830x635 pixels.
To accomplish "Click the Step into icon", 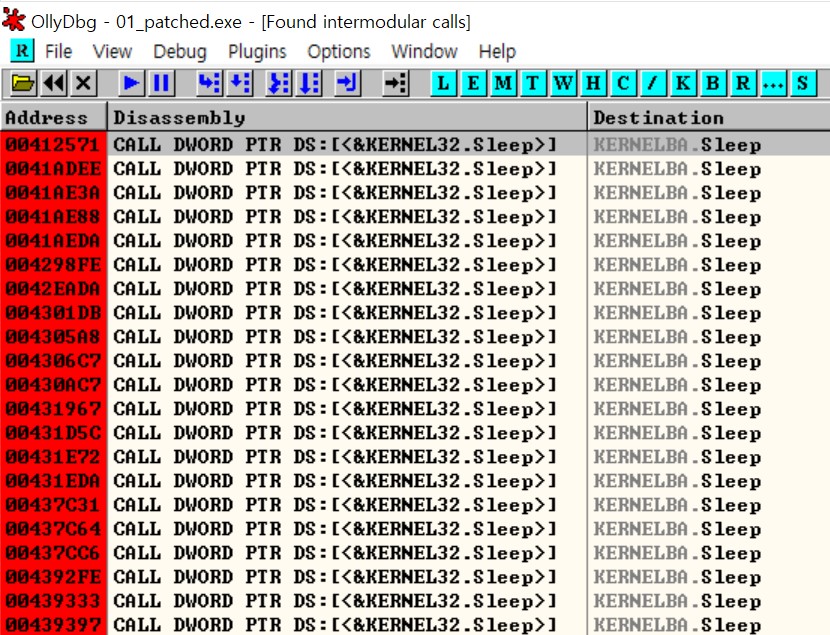I will [x=209, y=84].
